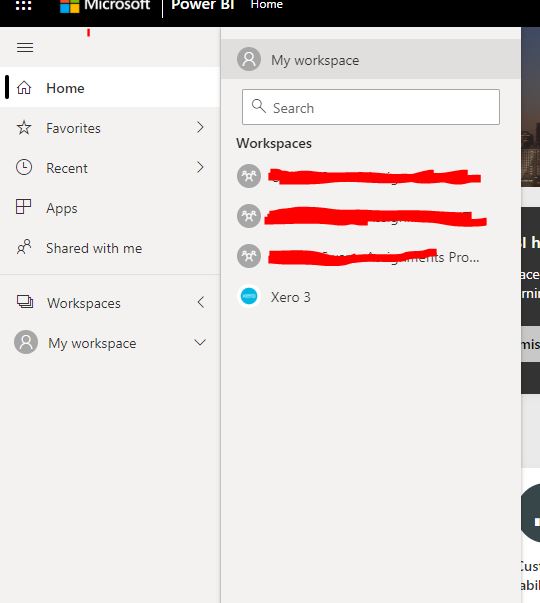Click the Favorites star icon
Image resolution: width=540 pixels, height=603 pixels.
pos(24,128)
